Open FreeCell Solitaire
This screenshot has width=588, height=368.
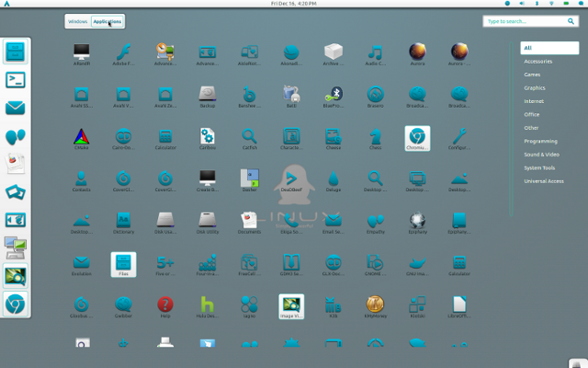tap(249, 265)
